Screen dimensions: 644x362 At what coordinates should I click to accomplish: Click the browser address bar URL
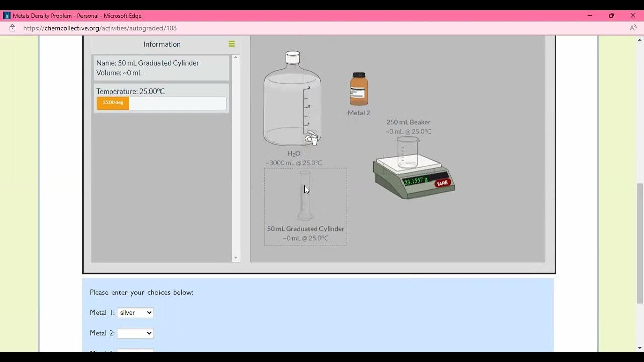[100, 28]
